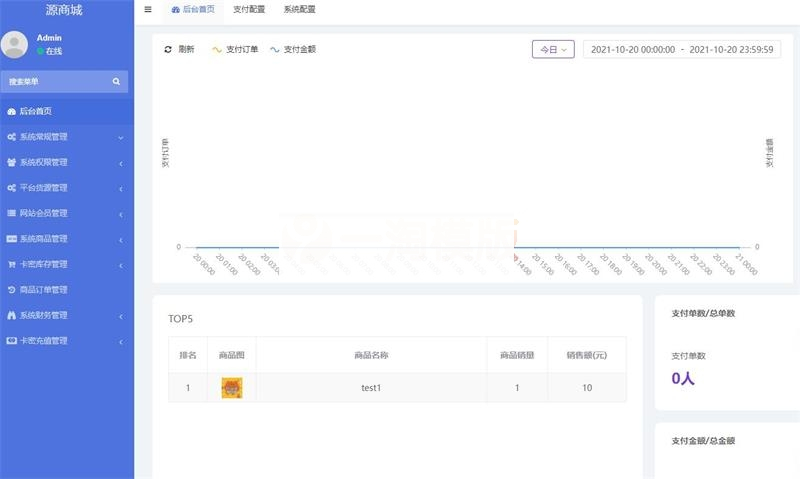800x479 pixels.
Task: Click the search magnifier icon in sidebar
Action: pos(116,81)
